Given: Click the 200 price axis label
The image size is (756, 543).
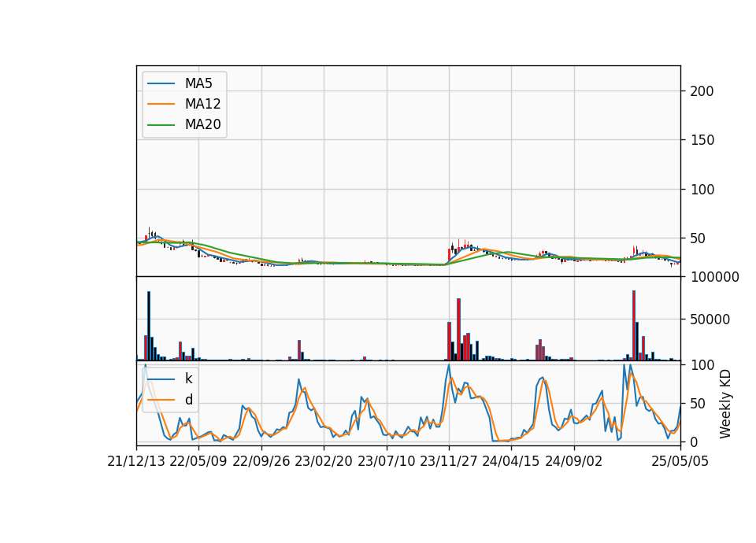Looking at the screenshot, I should click(x=702, y=91).
